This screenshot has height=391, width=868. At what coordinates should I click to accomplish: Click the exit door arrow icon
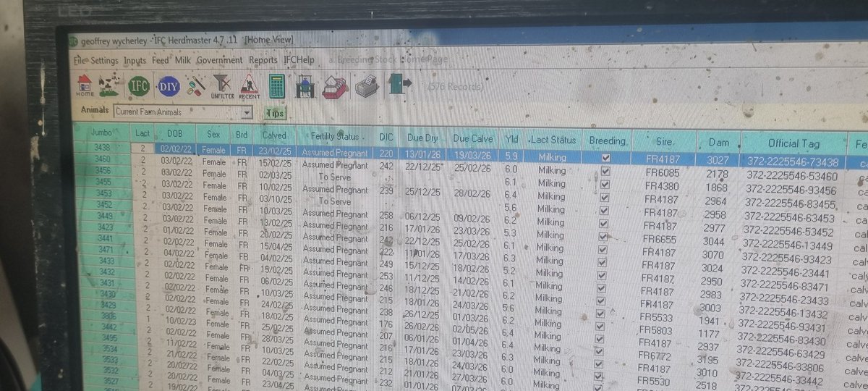pyautogui.click(x=400, y=85)
